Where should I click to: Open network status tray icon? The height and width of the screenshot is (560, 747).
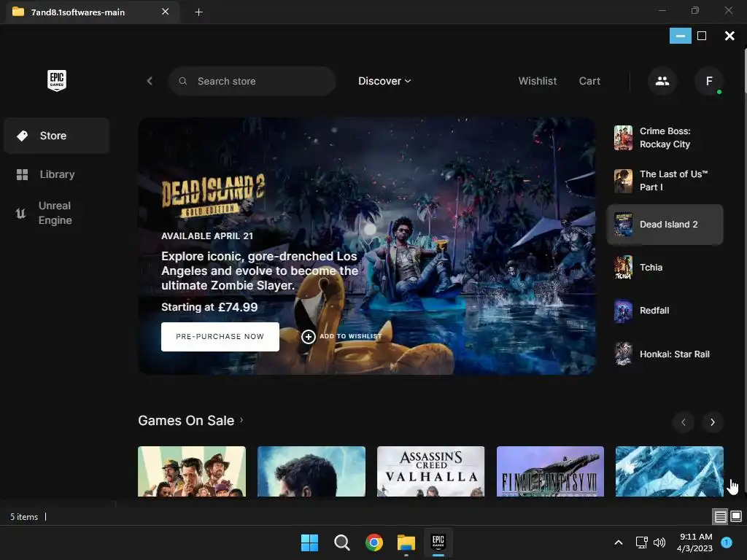641,542
